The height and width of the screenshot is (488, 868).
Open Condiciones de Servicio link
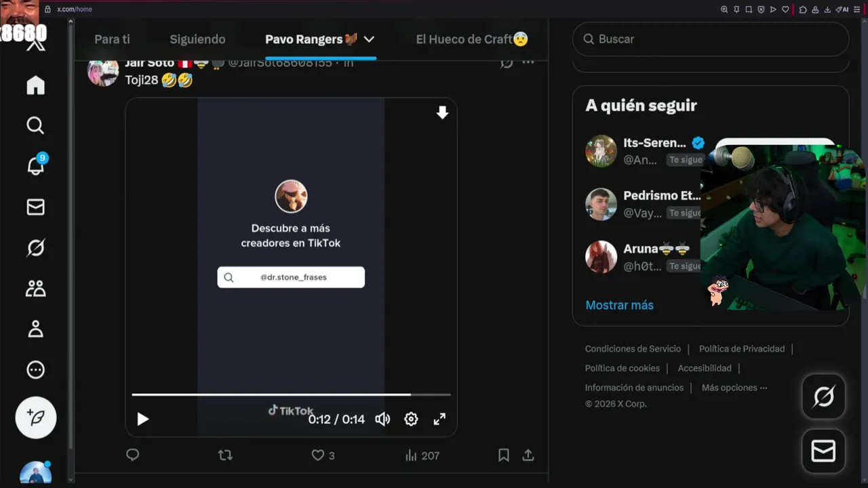pyautogui.click(x=633, y=349)
